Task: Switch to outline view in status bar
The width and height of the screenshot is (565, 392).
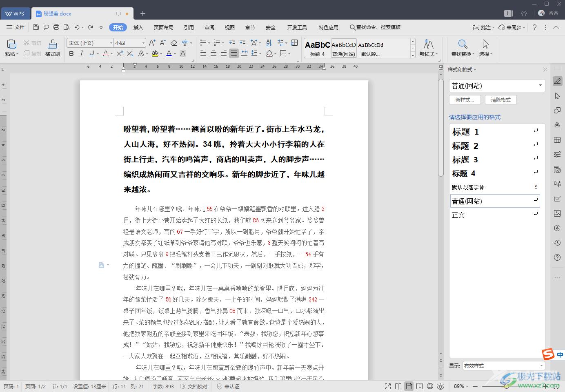Action: click(x=419, y=386)
